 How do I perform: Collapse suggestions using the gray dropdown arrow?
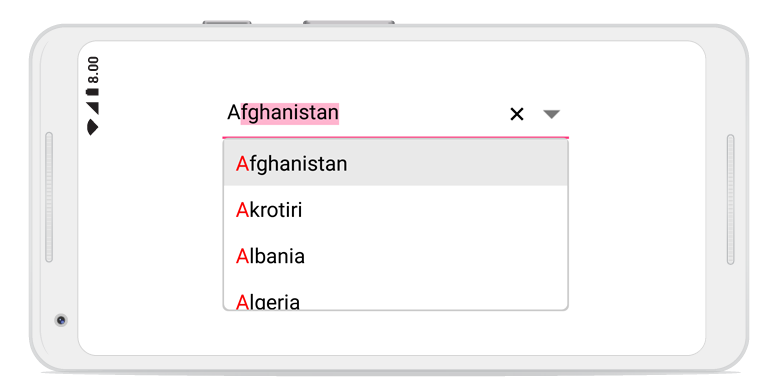pyautogui.click(x=551, y=114)
